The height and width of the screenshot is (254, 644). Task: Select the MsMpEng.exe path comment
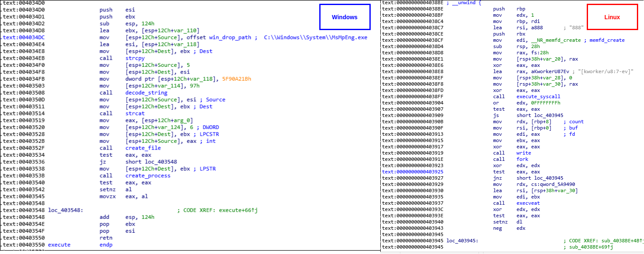(316, 37)
